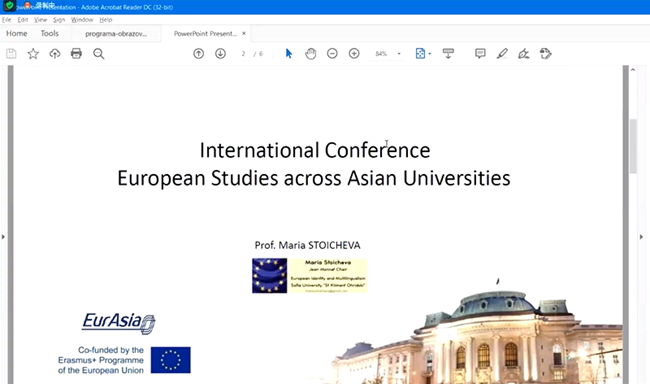Expand the page fit options arrow
The image size is (650, 384).
[429, 53]
